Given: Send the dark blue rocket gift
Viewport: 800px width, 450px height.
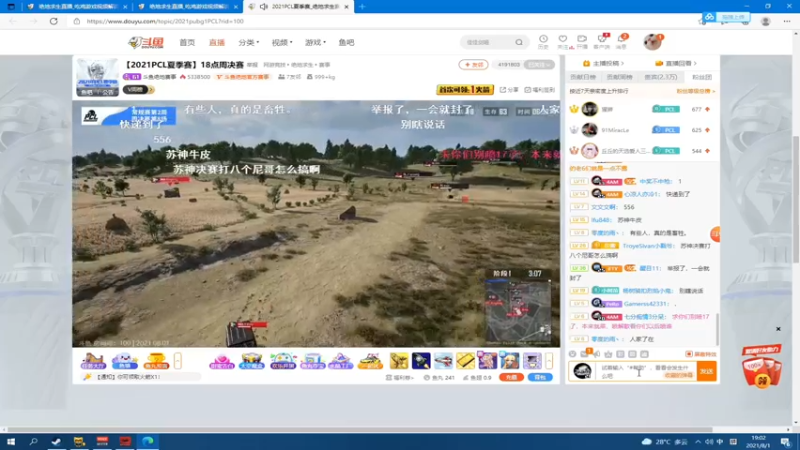Looking at the screenshot, I should click(x=421, y=361).
